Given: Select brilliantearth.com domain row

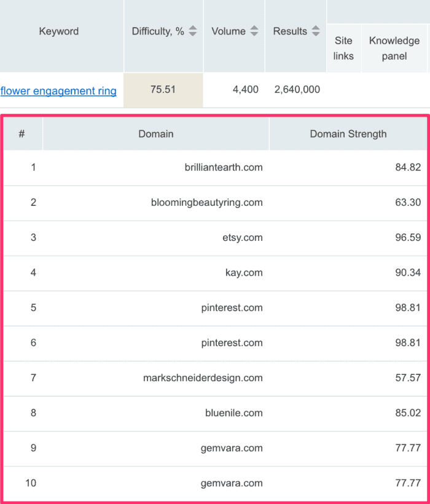Looking at the screenshot, I should [x=215, y=167].
